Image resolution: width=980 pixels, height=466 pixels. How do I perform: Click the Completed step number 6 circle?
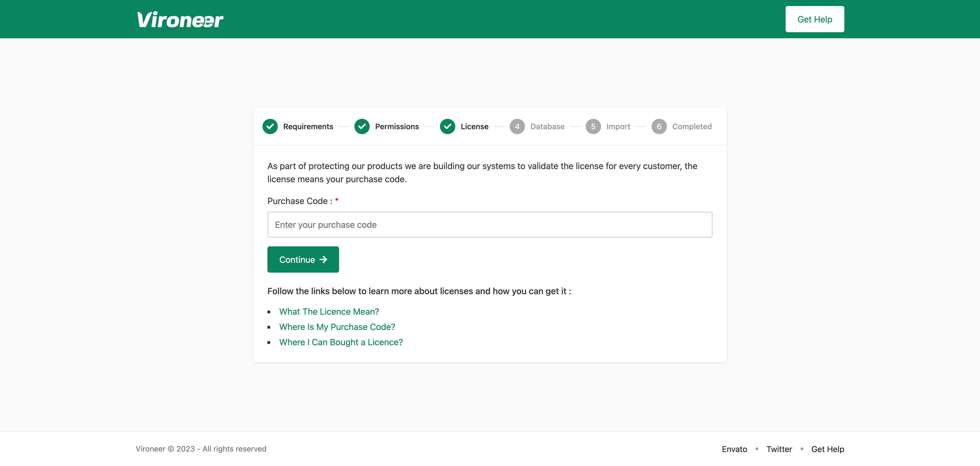coord(658,126)
